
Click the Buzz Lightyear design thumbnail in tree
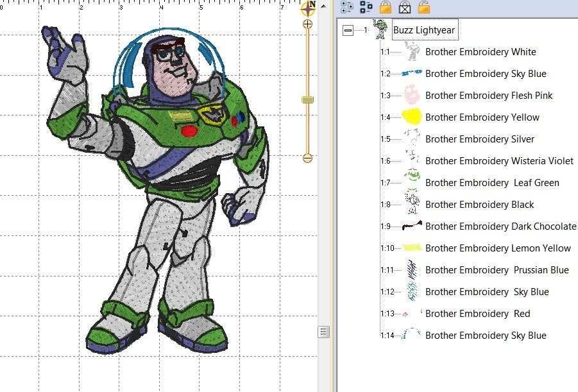[381, 30]
